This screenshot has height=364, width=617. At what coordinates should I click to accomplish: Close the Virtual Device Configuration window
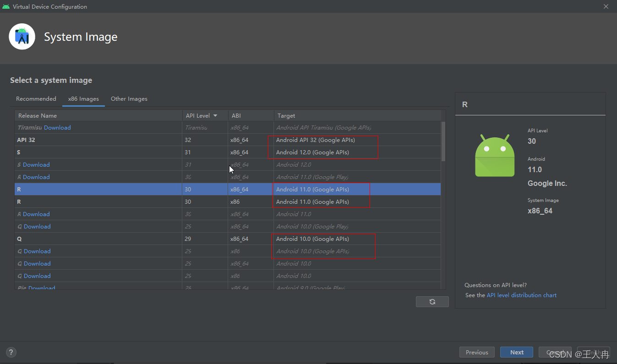pos(606,6)
